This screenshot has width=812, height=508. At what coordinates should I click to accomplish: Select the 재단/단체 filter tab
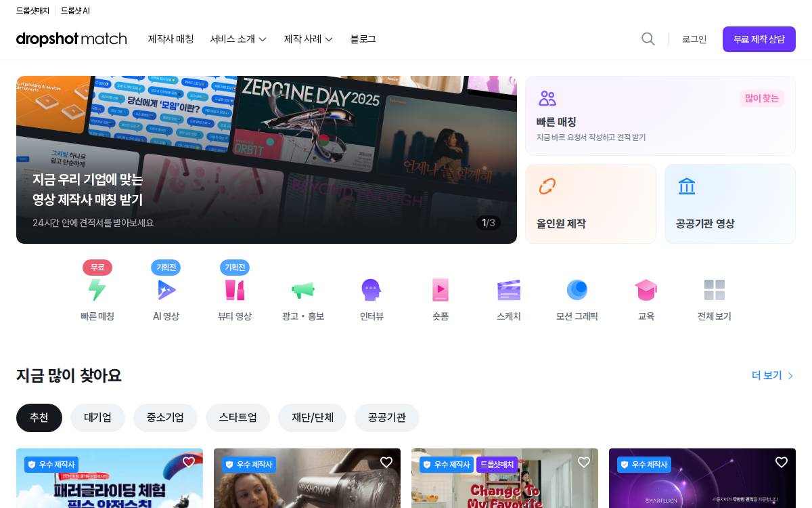click(x=312, y=418)
